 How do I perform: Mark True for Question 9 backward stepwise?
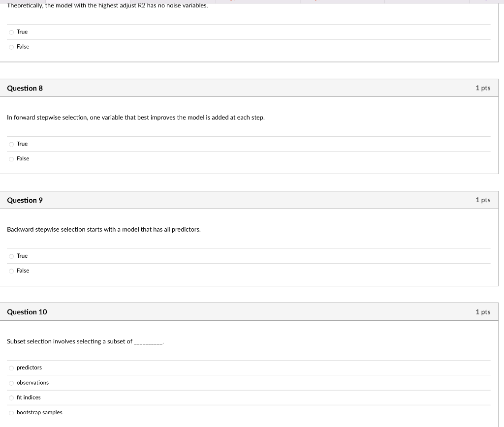(12, 256)
